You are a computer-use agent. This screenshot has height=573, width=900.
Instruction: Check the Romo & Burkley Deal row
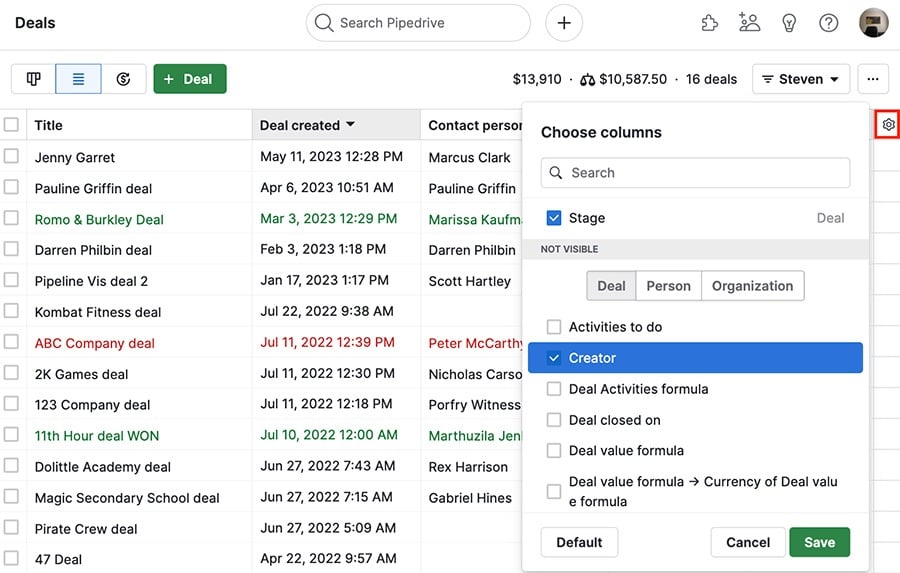click(11, 218)
